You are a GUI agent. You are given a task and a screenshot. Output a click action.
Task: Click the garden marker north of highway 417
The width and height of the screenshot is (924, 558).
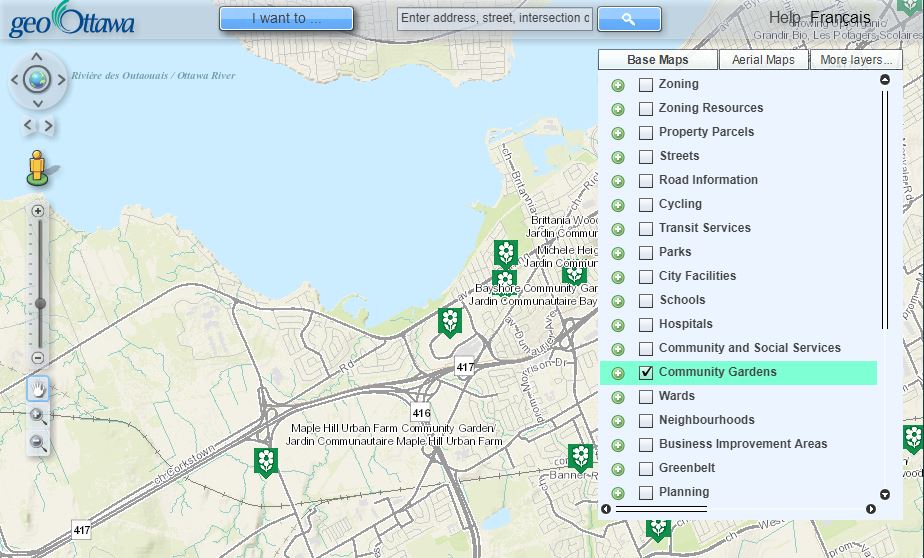[x=450, y=322]
